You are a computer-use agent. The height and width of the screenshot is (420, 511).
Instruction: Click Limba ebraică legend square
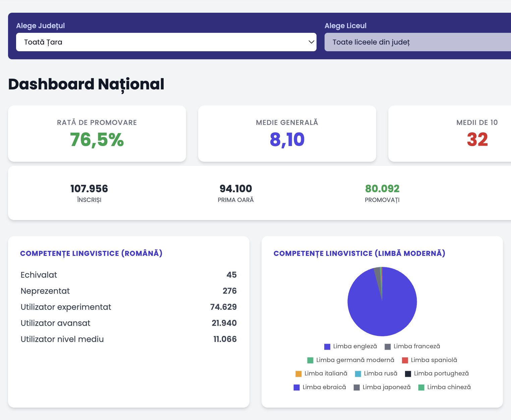pyautogui.click(x=296, y=388)
